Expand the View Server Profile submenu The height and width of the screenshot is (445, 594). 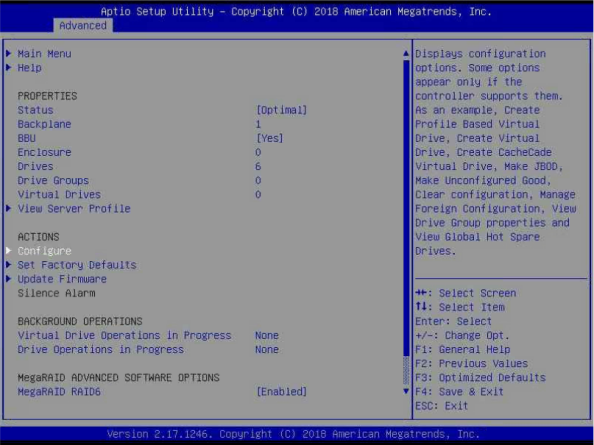tap(74, 209)
